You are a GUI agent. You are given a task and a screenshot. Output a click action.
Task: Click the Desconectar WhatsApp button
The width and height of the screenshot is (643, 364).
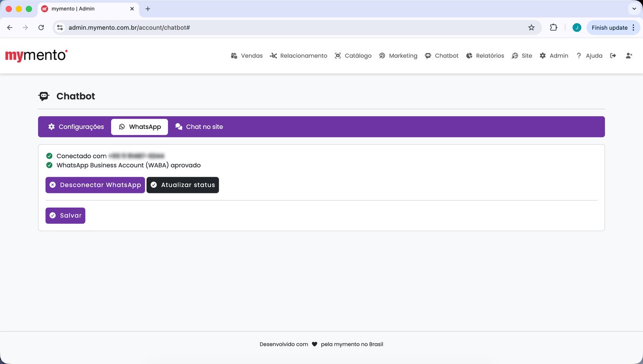click(95, 185)
